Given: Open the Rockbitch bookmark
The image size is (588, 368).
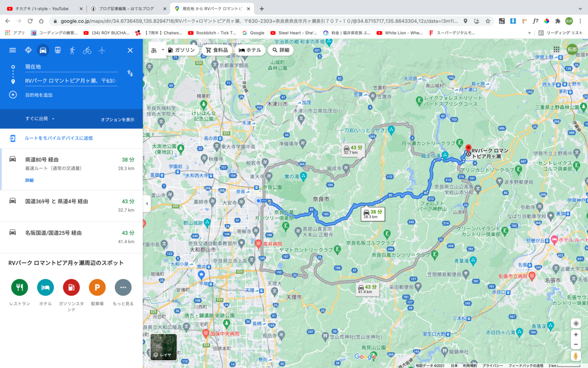Looking at the screenshot, I should coord(212,33).
